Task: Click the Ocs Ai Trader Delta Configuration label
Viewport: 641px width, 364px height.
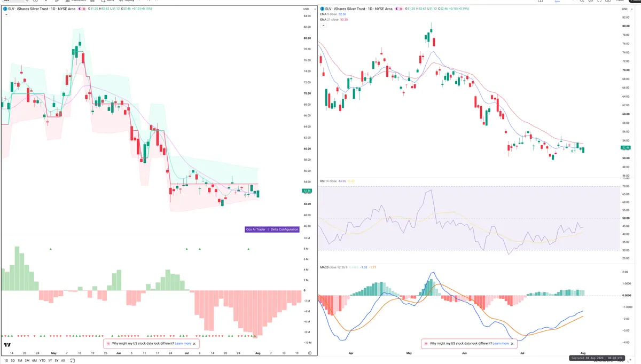Action: [272, 230]
